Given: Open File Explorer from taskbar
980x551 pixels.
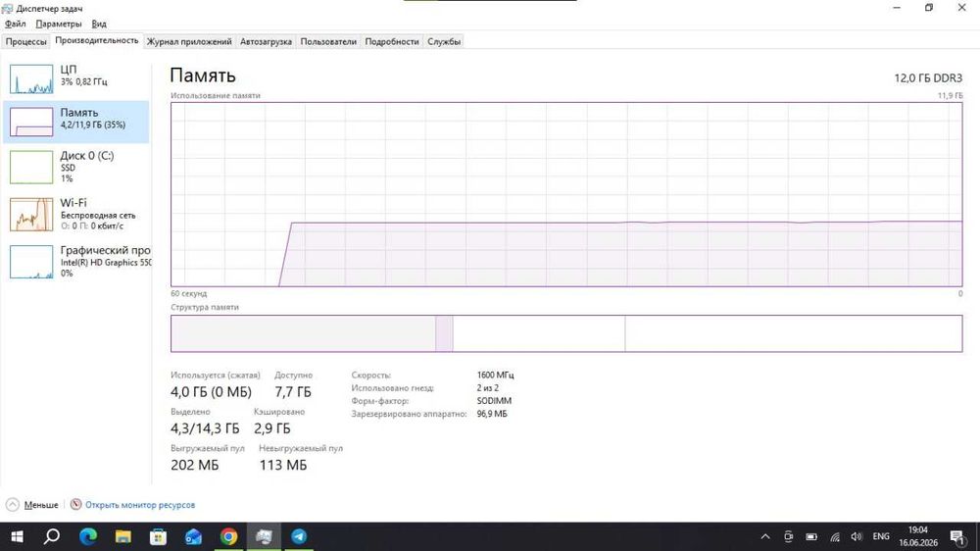Looking at the screenshot, I should click(123, 536).
